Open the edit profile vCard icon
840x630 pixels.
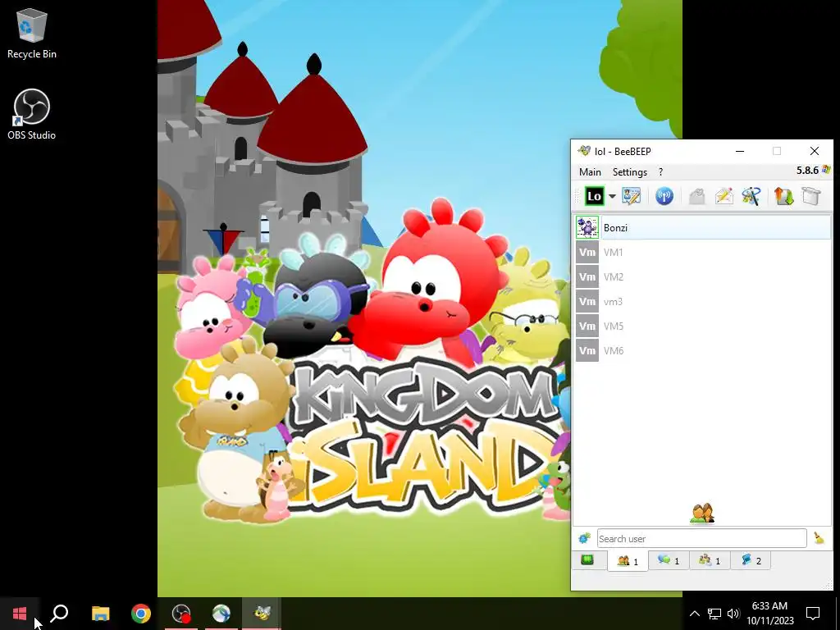click(631, 196)
